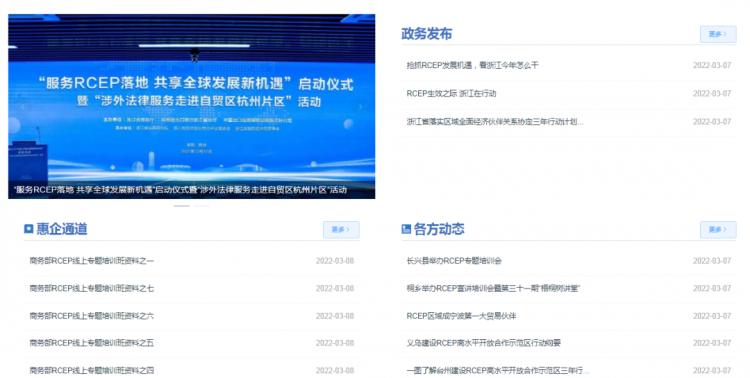
Task: Open article RCEP区域成宁波第一大贸易伙伴
Action: [x=461, y=316]
